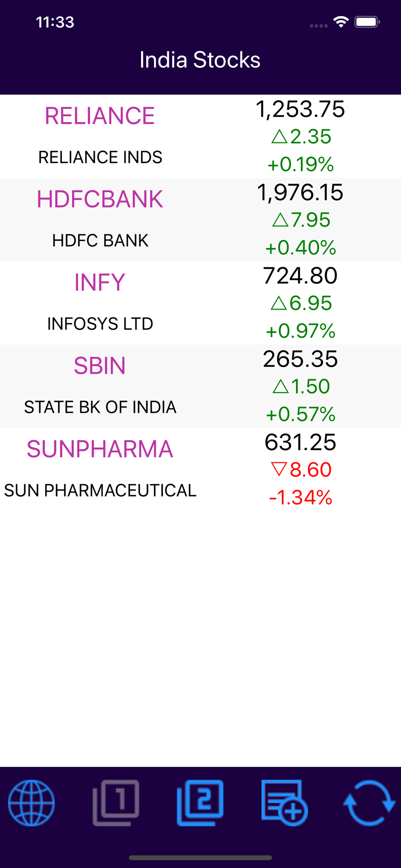Refresh stock quotes with the sync icon
The height and width of the screenshot is (868, 401).
coord(369,802)
